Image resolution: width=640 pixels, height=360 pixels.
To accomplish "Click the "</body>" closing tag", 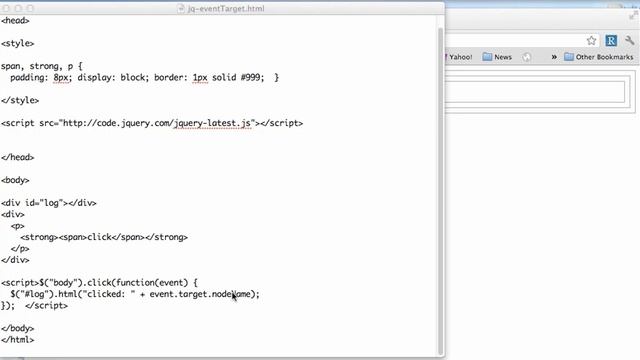I will tap(18, 329).
